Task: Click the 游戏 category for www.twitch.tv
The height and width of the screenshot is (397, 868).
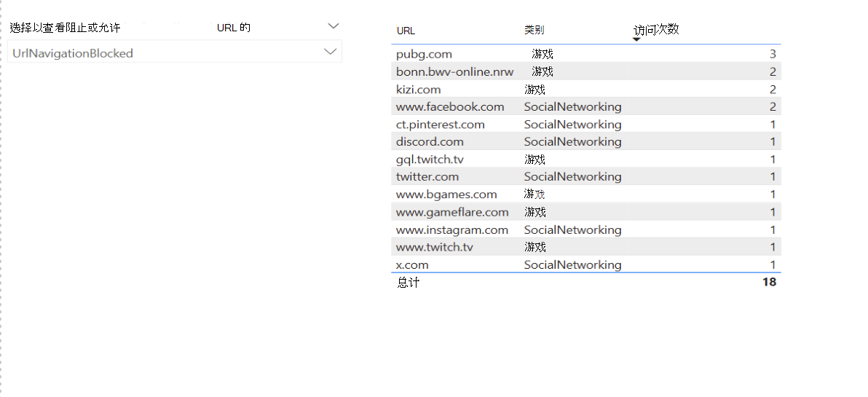Action: pos(534,247)
